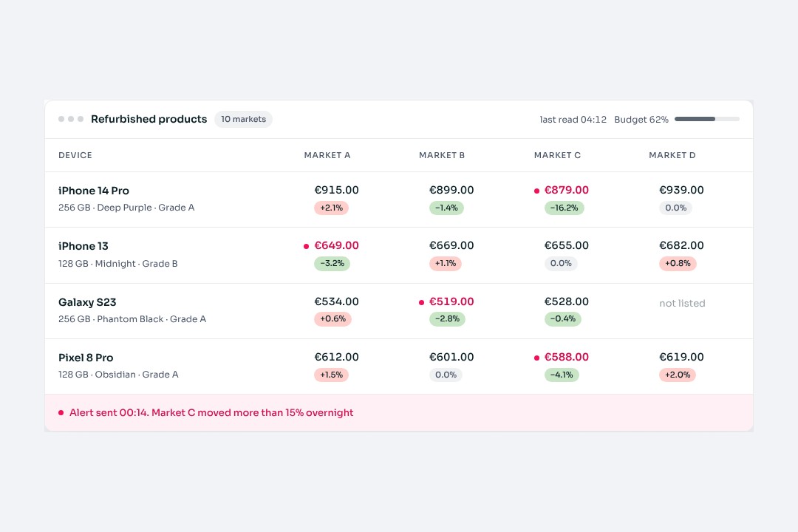Image resolution: width=798 pixels, height=532 pixels.
Task: Click the €655.00 price
Action: click(x=567, y=245)
